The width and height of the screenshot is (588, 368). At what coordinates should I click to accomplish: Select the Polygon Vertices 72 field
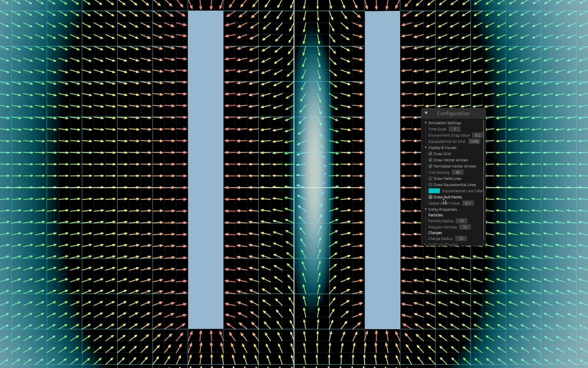(465, 227)
